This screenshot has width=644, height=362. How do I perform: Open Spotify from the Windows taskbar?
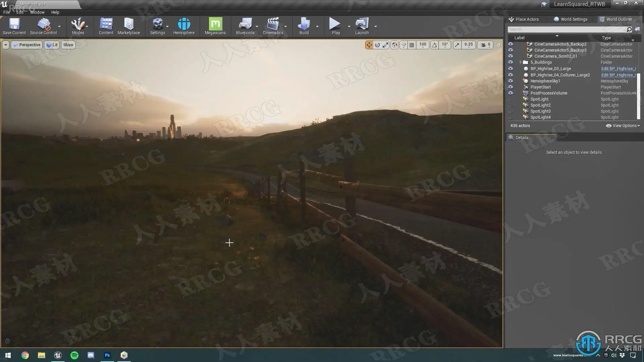[74, 355]
